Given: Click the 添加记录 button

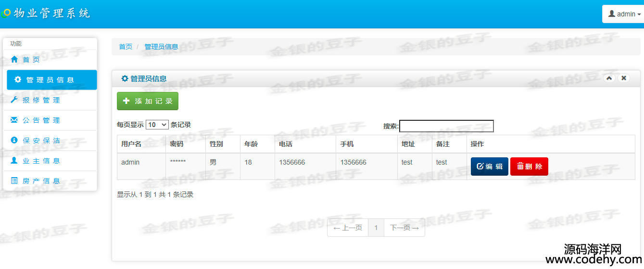Looking at the screenshot, I should pyautogui.click(x=148, y=101).
